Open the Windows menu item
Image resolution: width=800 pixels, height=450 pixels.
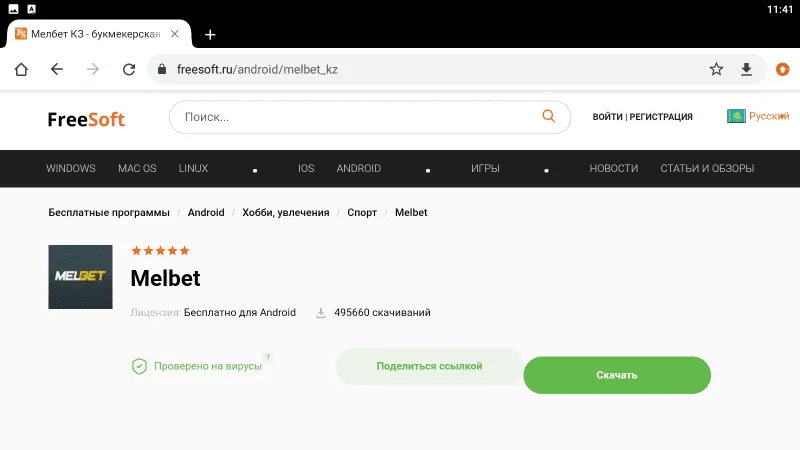[x=71, y=168]
